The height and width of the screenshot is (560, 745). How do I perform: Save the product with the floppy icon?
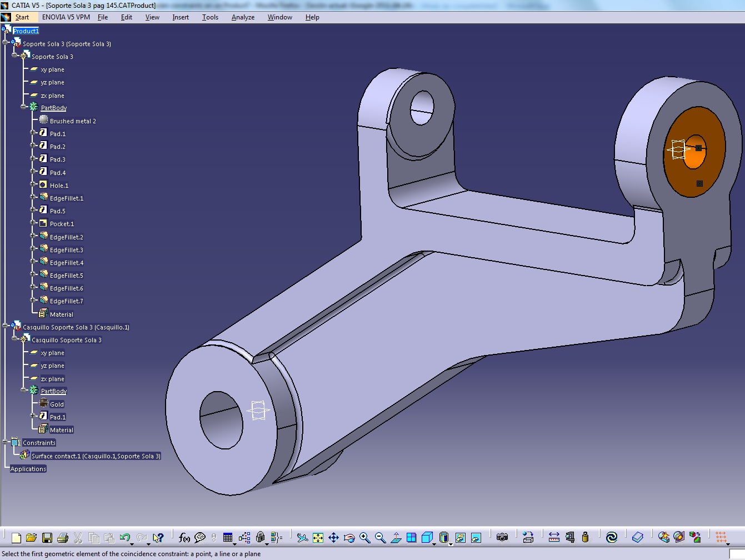(47, 537)
